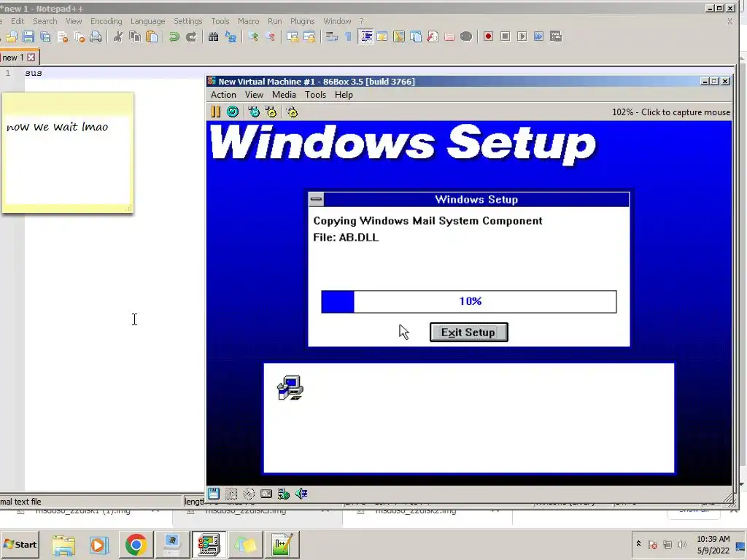The width and height of the screenshot is (747, 560).
Task: Click the network icon in 86Box status bar
Action: (x=284, y=494)
